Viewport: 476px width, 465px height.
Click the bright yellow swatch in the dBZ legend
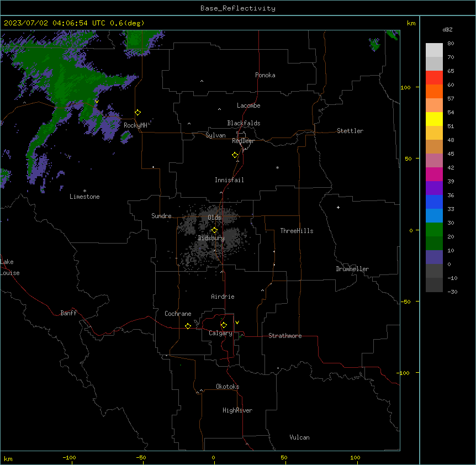pyautogui.click(x=434, y=119)
